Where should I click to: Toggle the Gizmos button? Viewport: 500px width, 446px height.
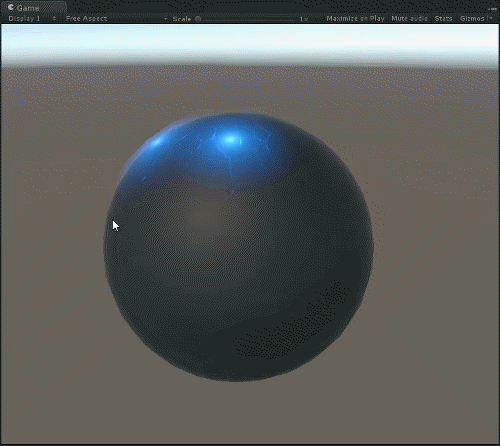tap(472, 19)
